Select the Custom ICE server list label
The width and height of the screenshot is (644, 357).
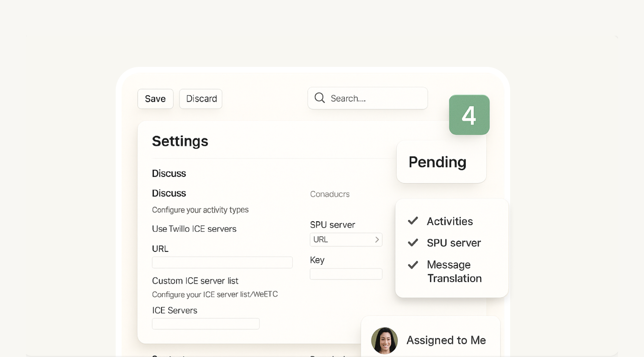point(195,281)
